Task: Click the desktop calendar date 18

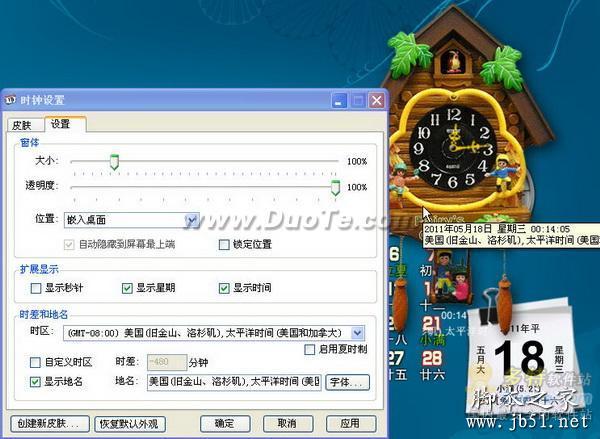Action: pos(520,358)
